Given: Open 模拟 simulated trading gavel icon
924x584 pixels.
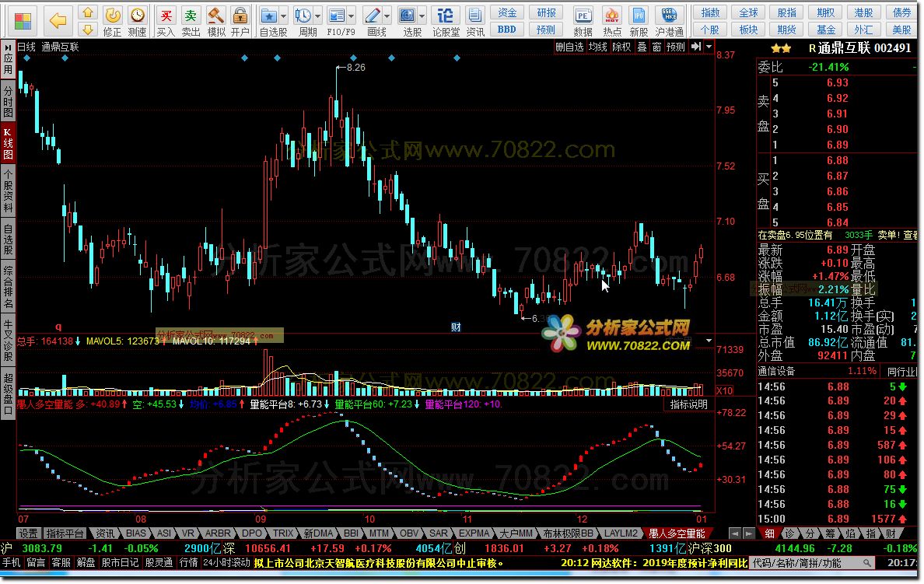Looking at the screenshot, I should 215,22.
